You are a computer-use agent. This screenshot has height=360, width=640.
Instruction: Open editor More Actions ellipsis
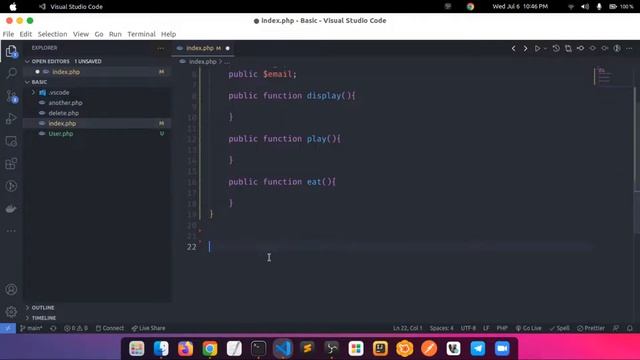[x=629, y=48]
